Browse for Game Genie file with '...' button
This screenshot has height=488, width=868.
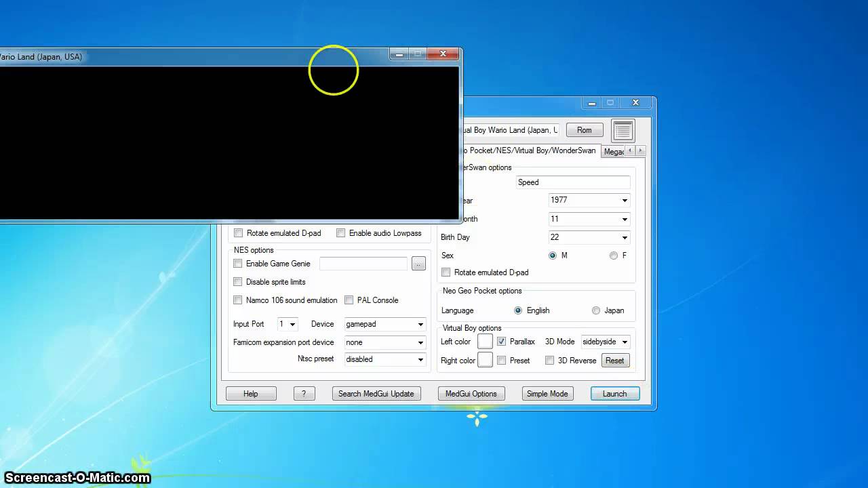coord(418,264)
